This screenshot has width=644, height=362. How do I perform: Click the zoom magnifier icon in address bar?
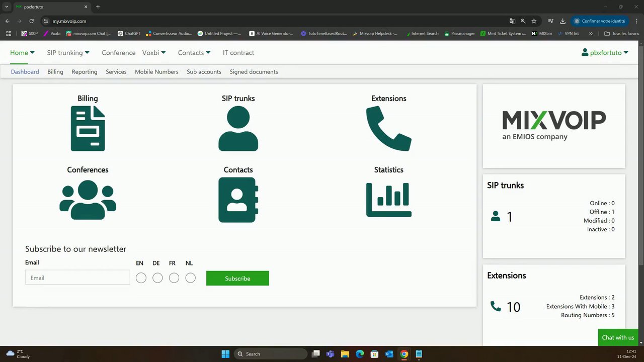[x=523, y=21]
